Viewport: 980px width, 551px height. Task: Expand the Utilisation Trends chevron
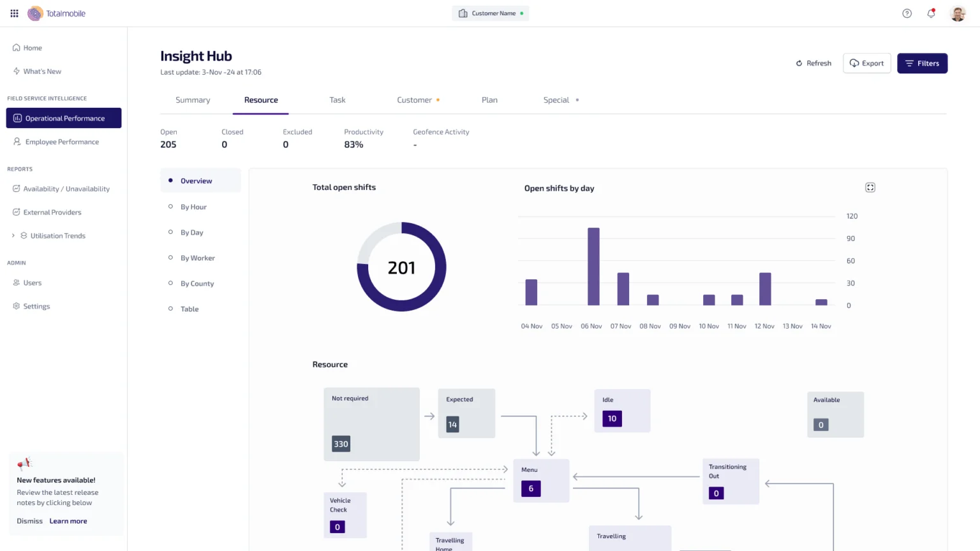point(13,235)
